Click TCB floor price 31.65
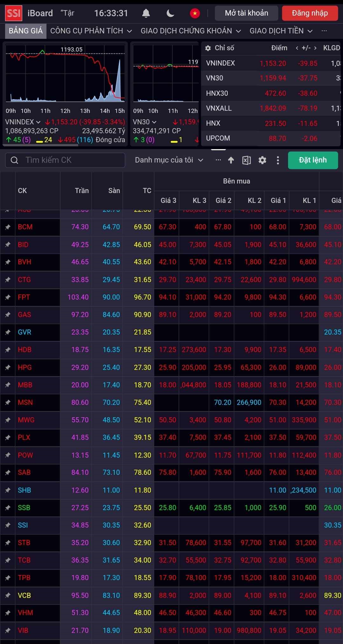The image size is (343, 644). click(111, 560)
